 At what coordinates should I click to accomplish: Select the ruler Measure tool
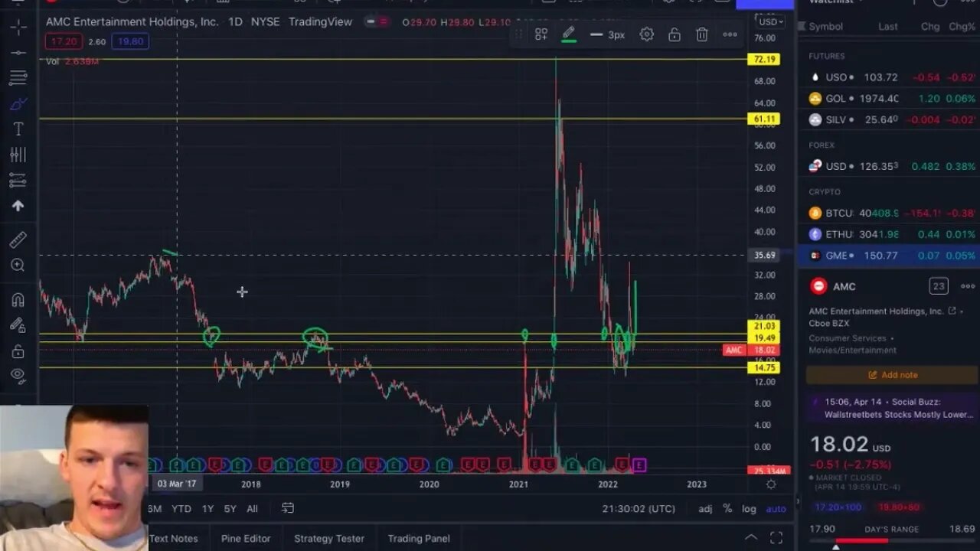pos(18,240)
